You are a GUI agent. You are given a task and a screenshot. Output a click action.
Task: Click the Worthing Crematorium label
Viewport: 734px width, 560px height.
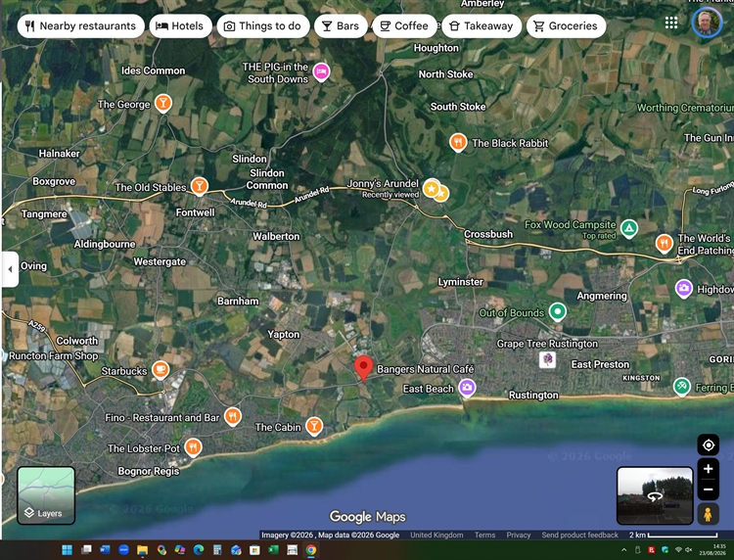[685, 108]
